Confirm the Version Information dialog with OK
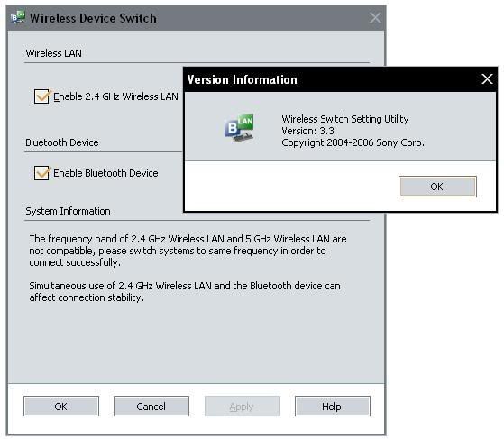 tap(437, 187)
